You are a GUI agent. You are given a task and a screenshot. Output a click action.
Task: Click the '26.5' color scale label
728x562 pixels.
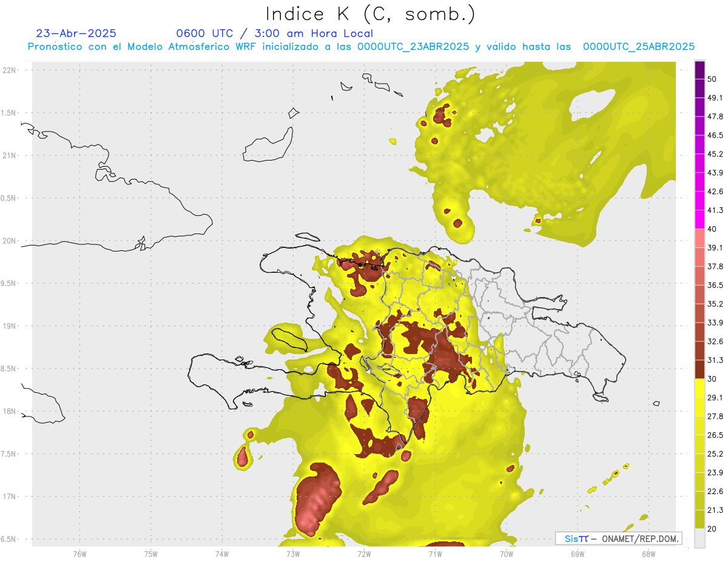click(x=715, y=435)
